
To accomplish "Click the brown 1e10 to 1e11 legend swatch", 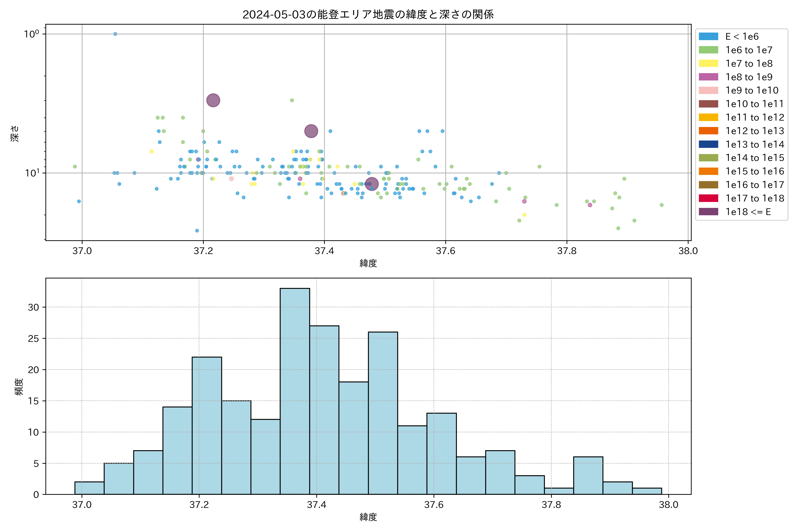I will pos(708,104).
